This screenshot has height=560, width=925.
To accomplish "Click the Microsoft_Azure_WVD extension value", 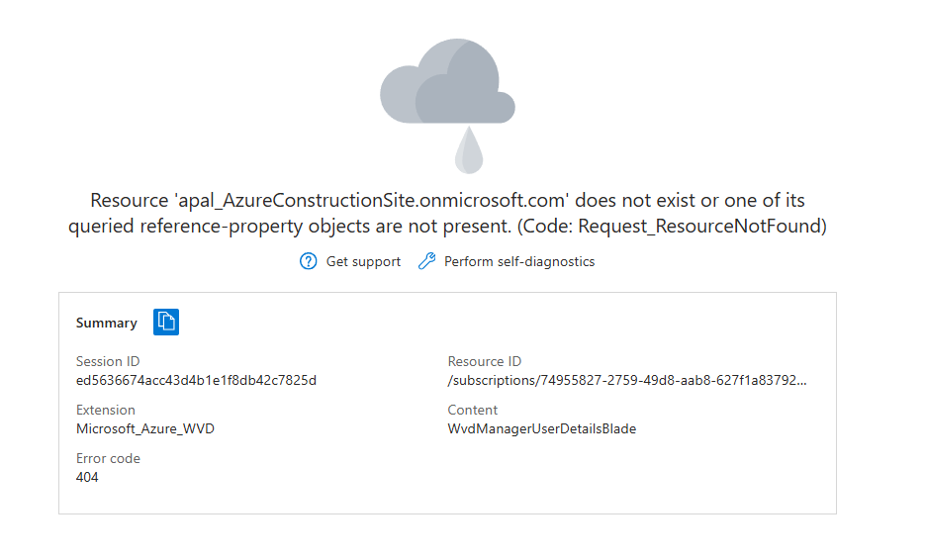I will coord(145,428).
